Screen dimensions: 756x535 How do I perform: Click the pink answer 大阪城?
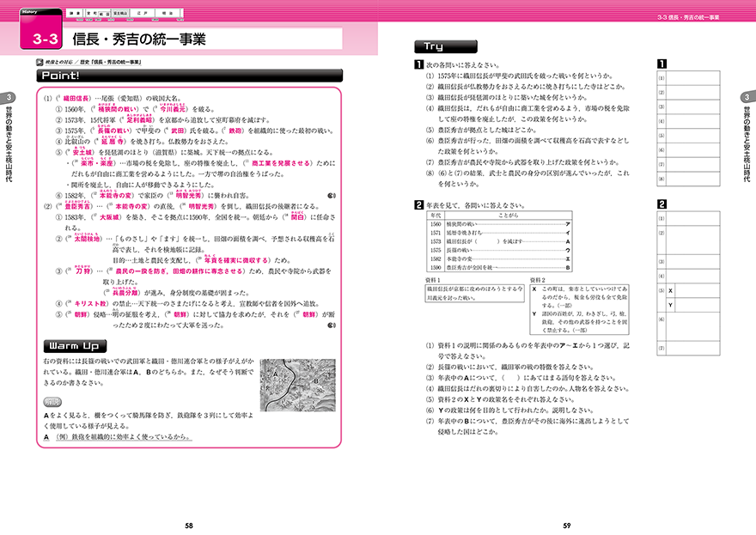109,217
